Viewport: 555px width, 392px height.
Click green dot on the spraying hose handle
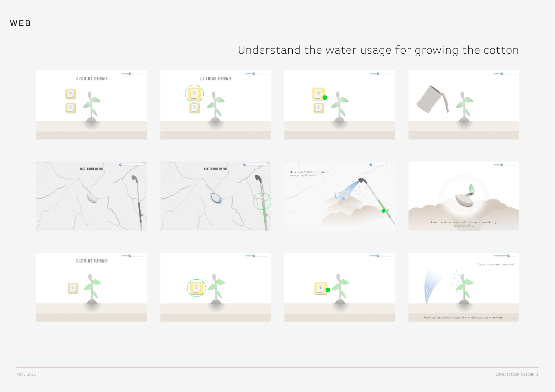(x=383, y=211)
